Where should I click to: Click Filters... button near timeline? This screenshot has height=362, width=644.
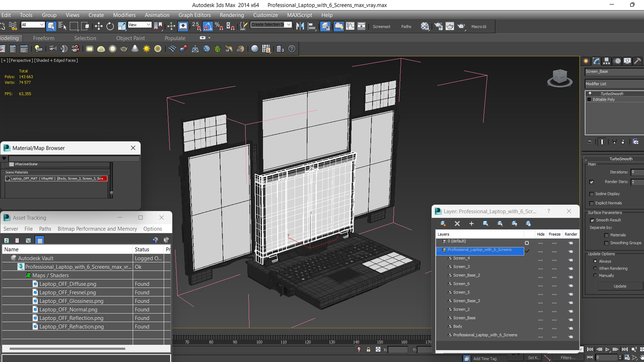[x=568, y=358]
